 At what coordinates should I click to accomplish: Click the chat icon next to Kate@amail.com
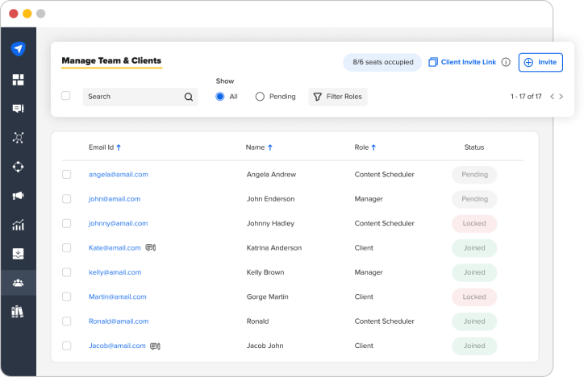point(150,247)
